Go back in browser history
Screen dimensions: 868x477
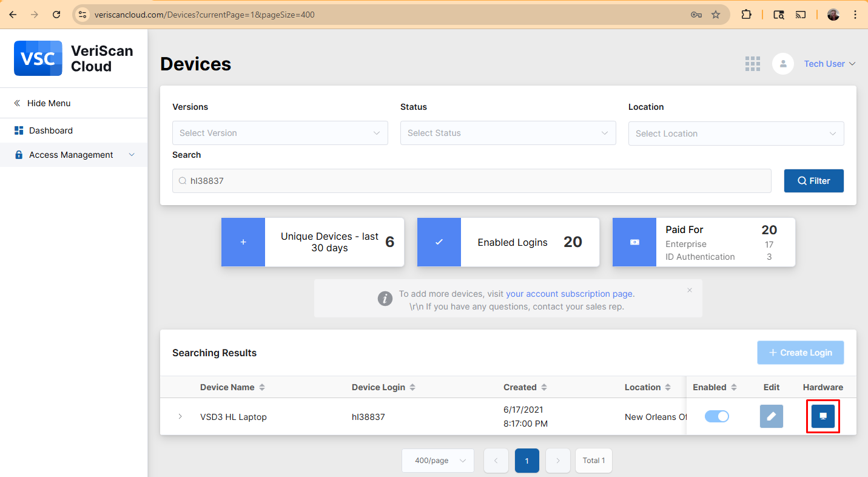13,15
